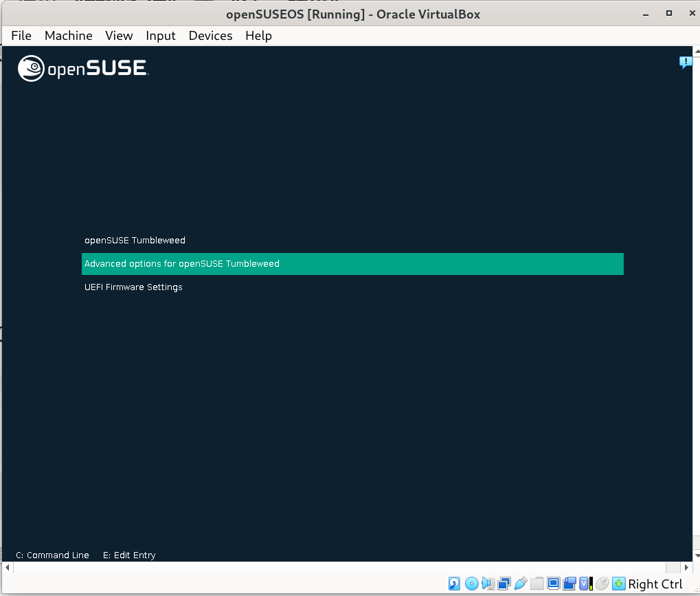Open the USB devices status icon
This screenshot has width=700, height=596.
click(x=521, y=584)
